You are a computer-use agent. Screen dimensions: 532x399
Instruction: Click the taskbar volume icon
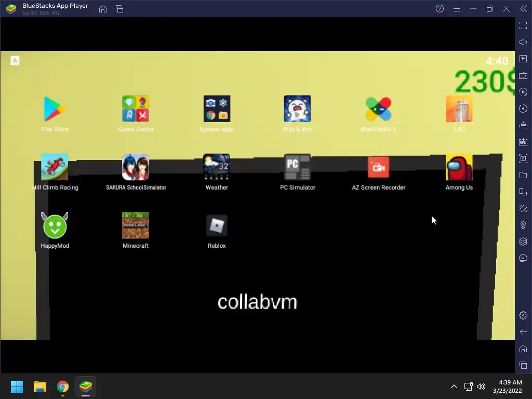(481, 387)
